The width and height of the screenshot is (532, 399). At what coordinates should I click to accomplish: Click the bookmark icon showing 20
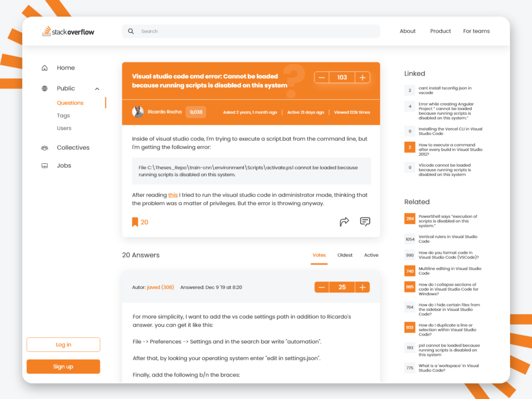click(135, 222)
